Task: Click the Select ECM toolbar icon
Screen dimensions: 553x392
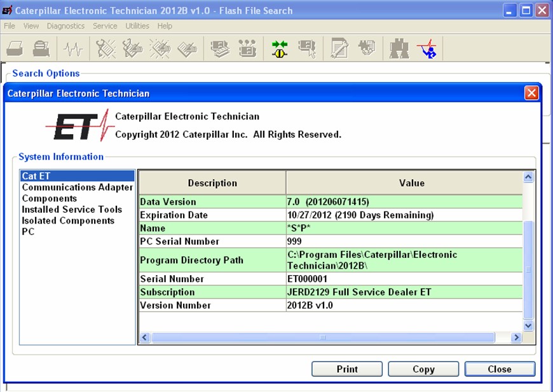Action: click(307, 49)
